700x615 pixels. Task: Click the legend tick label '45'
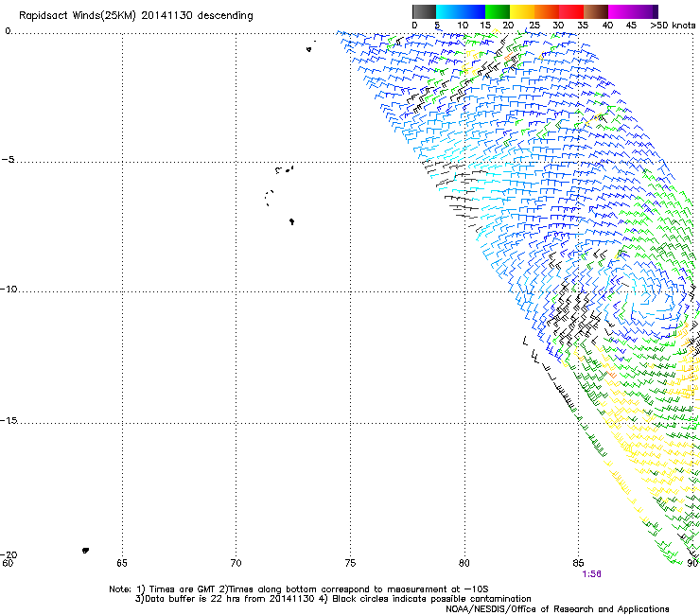point(631,25)
